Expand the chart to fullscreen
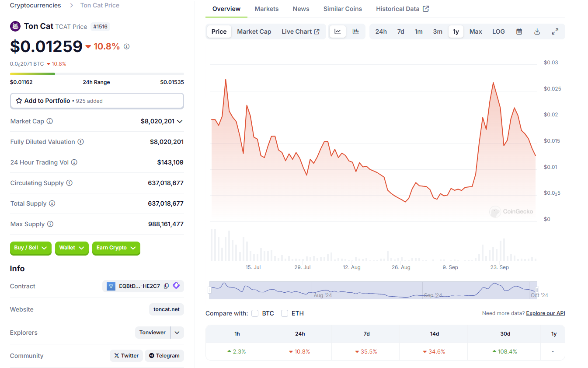 point(555,32)
